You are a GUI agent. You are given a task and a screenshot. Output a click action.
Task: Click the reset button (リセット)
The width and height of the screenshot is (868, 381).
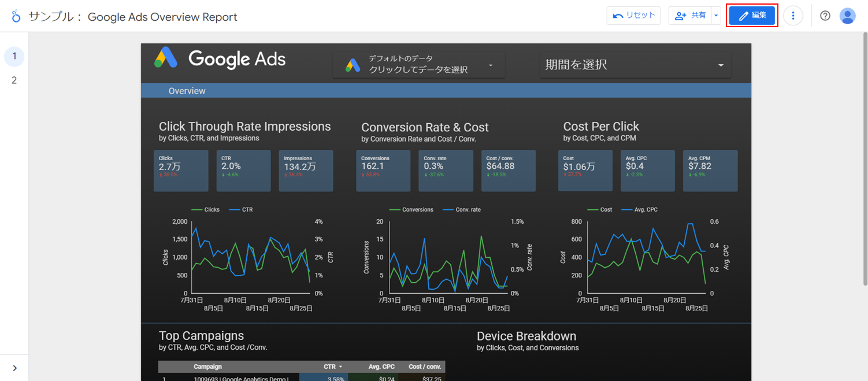pyautogui.click(x=633, y=16)
